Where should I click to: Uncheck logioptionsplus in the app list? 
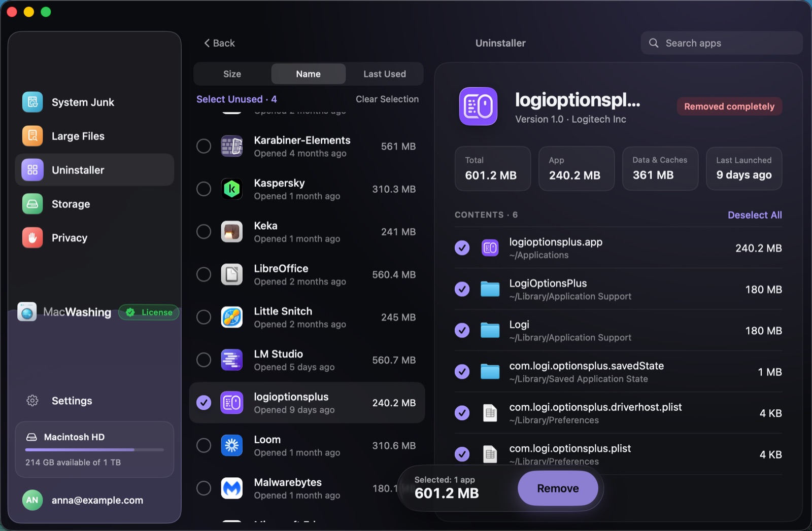click(x=204, y=403)
